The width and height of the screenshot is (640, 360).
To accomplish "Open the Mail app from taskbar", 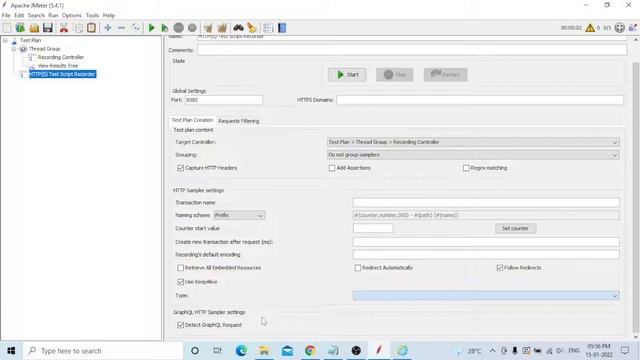I will pos(287,351).
